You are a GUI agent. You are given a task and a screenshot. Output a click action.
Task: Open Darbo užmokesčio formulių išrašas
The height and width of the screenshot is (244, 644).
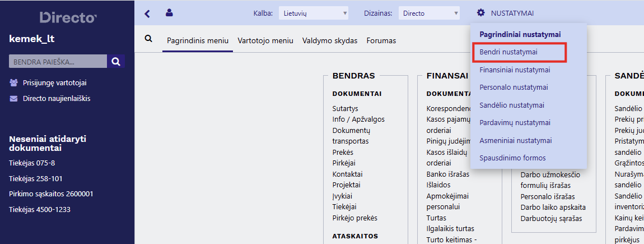(550, 180)
